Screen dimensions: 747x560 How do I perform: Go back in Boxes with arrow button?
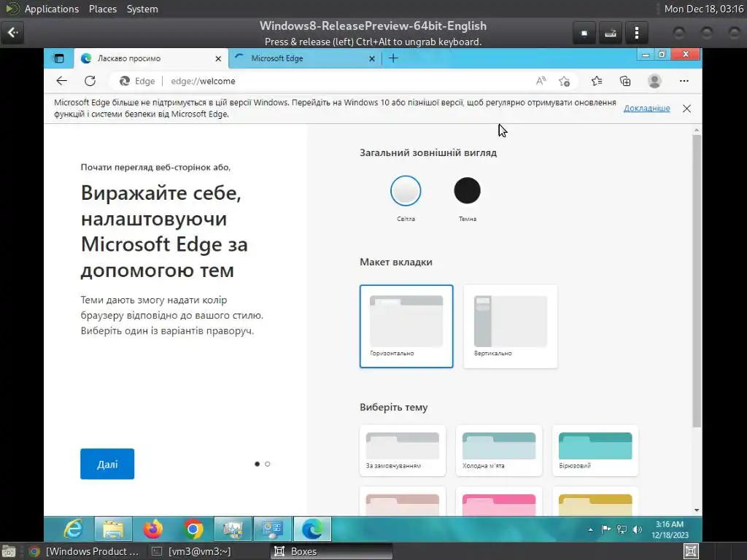click(x=12, y=32)
